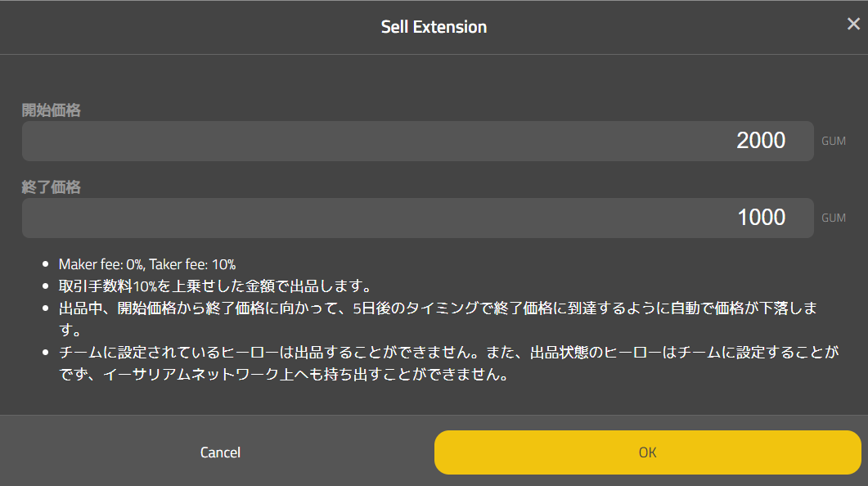Click the bullet dot before 取引手数料10%
The image size is (868, 486).
pyautogui.click(x=46, y=286)
